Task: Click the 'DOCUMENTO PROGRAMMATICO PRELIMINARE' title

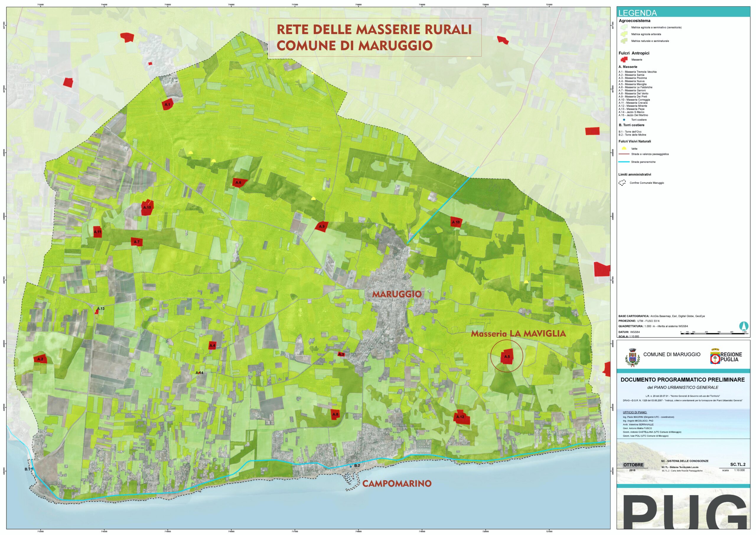Action: [x=682, y=380]
